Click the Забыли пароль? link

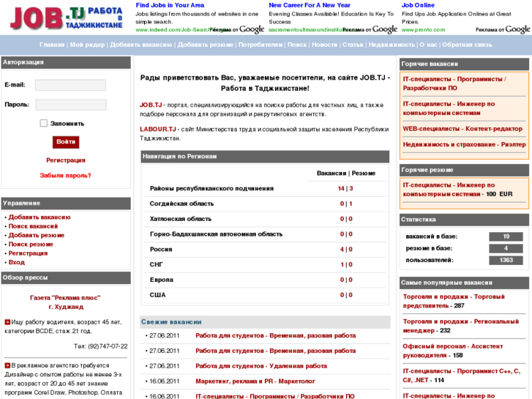pos(65,176)
